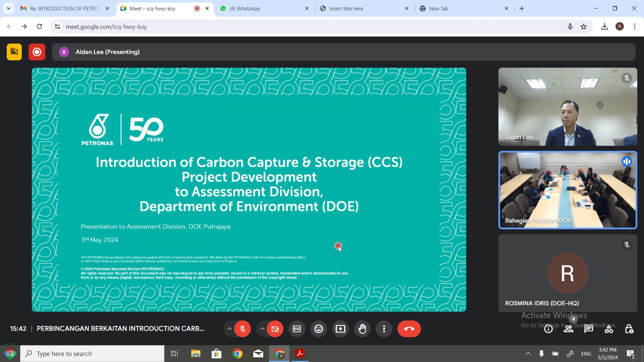Go forward in browser history

pos(24,27)
